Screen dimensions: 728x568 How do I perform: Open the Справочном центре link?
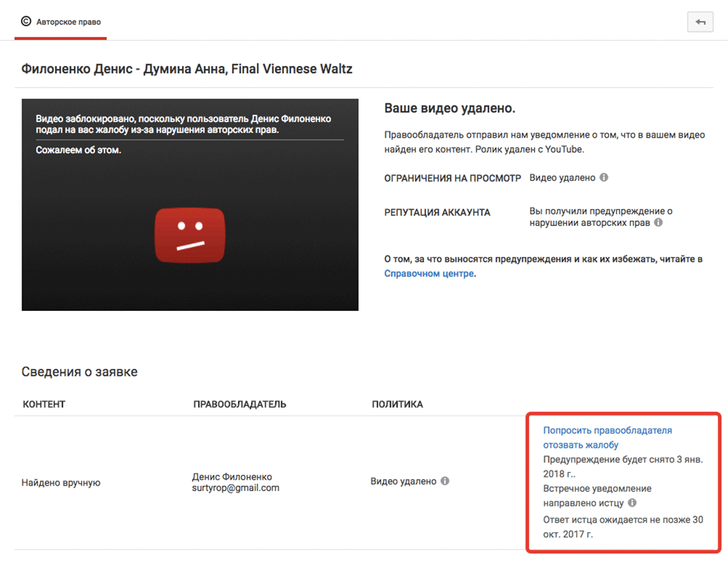(x=429, y=273)
